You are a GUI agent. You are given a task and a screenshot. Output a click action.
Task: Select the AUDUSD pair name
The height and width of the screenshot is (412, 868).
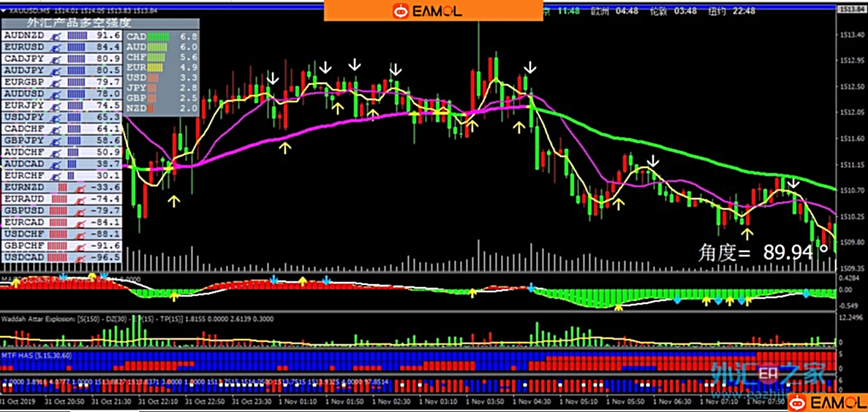(x=24, y=94)
